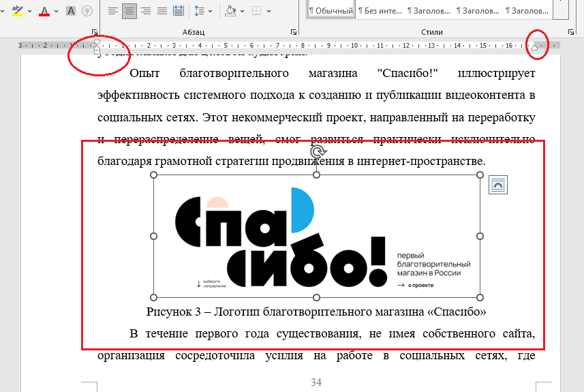Screen dimensions: 584x392
Task: Open borders dropdown arrow
Action: (268, 11)
